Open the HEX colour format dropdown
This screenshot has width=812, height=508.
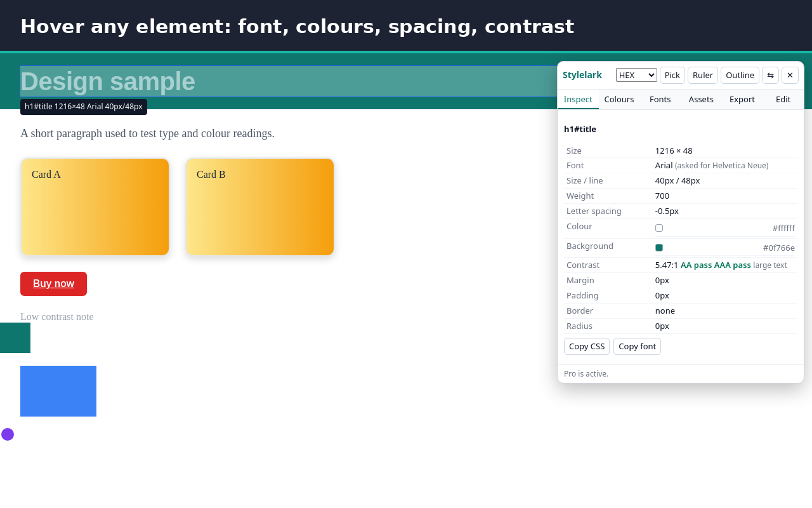pyautogui.click(x=636, y=75)
